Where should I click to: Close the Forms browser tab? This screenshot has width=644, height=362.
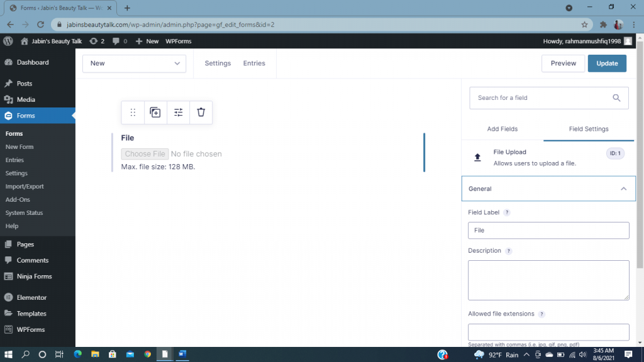coord(109,8)
